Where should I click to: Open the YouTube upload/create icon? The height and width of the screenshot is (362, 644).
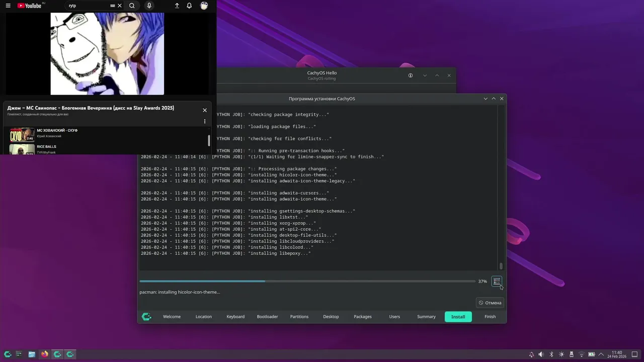[x=177, y=6]
